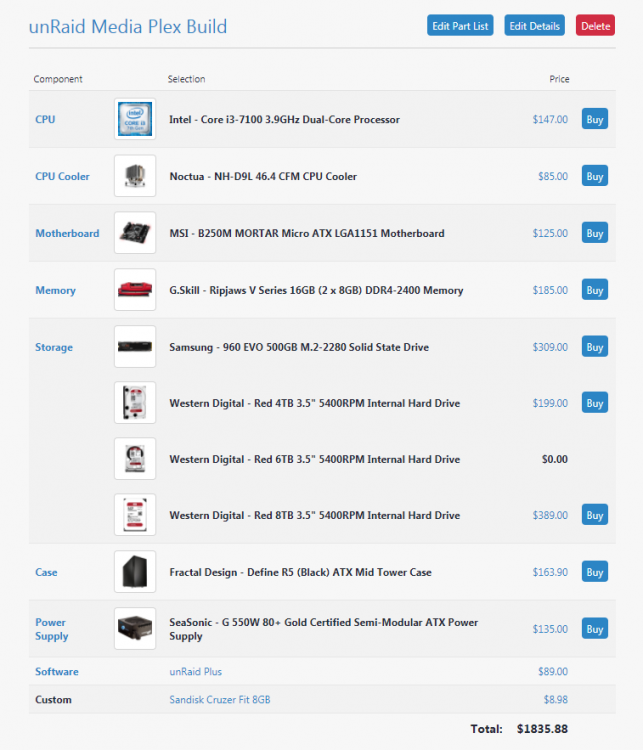Click the $135.00 power supply price
643x750 pixels.
tap(550, 629)
